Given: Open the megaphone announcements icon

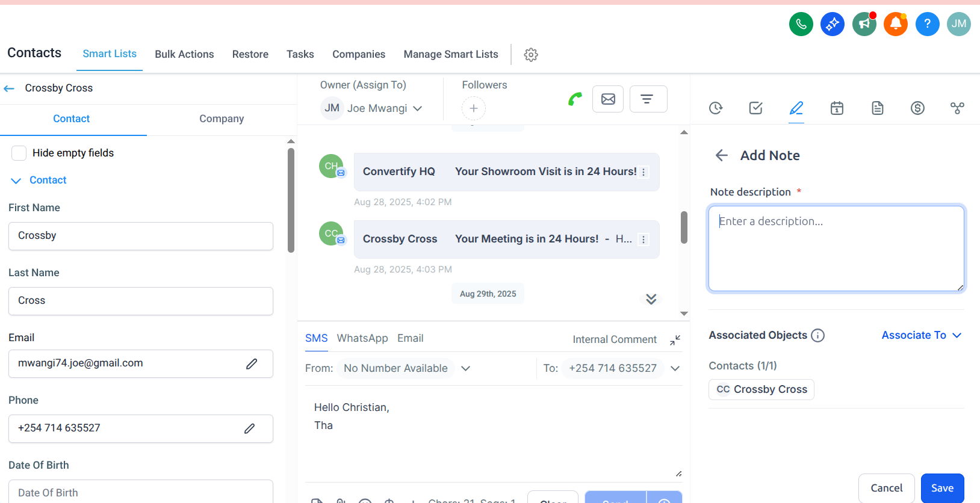Looking at the screenshot, I should pos(864,24).
